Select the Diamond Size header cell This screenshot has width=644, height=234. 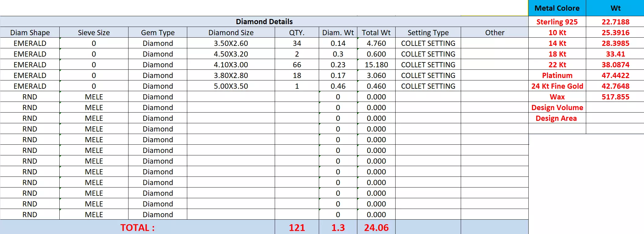231,32
